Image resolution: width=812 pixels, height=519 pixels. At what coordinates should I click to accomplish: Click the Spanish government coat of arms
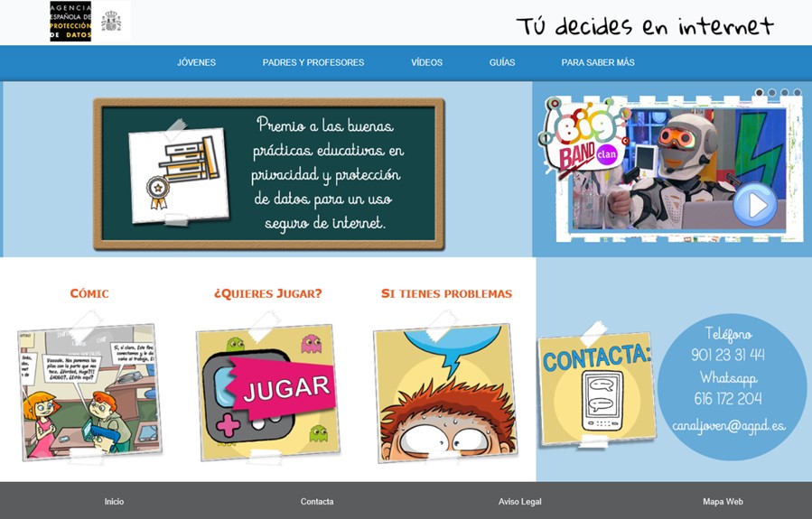coord(111,22)
